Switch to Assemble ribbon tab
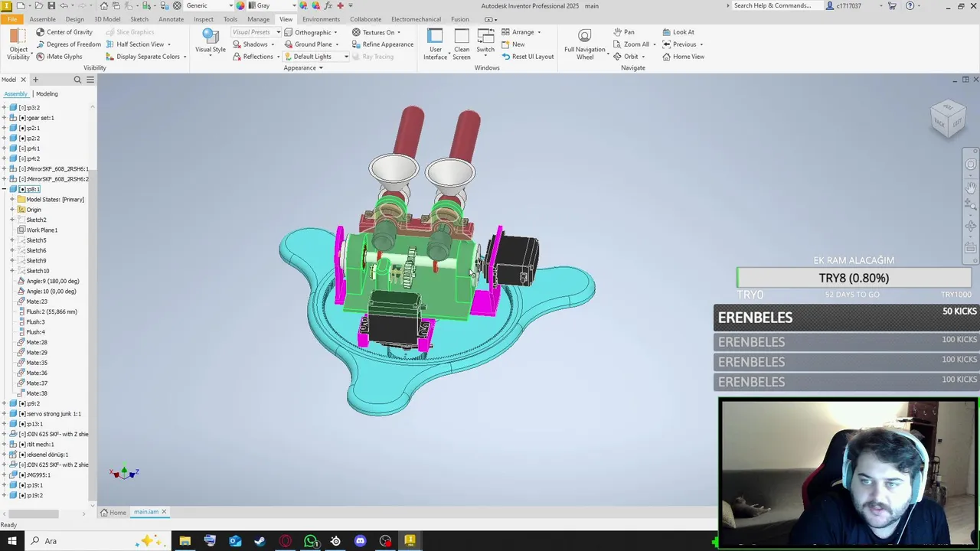This screenshot has height=551, width=980. click(42, 19)
